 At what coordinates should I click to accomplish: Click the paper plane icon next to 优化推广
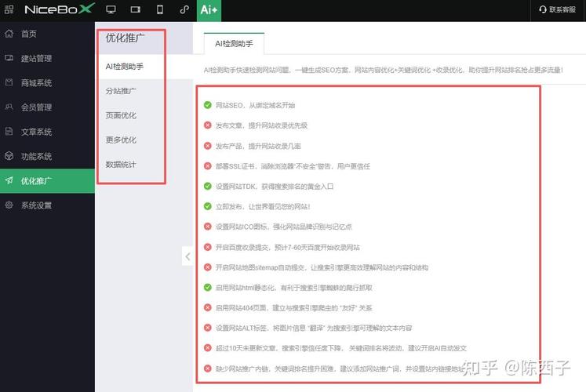[9, 180]
